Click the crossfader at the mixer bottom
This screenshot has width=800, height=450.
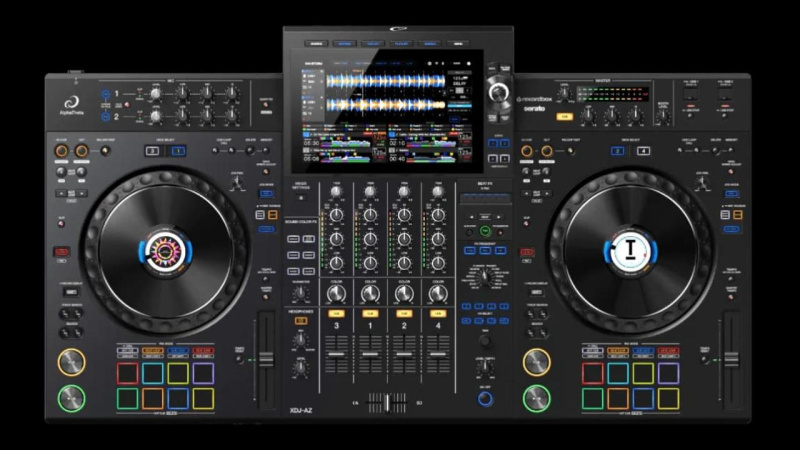click(387, 403)
